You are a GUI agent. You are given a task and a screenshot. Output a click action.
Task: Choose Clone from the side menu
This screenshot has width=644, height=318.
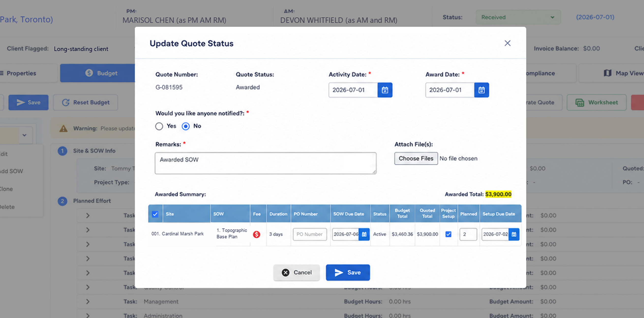[6, 189]
